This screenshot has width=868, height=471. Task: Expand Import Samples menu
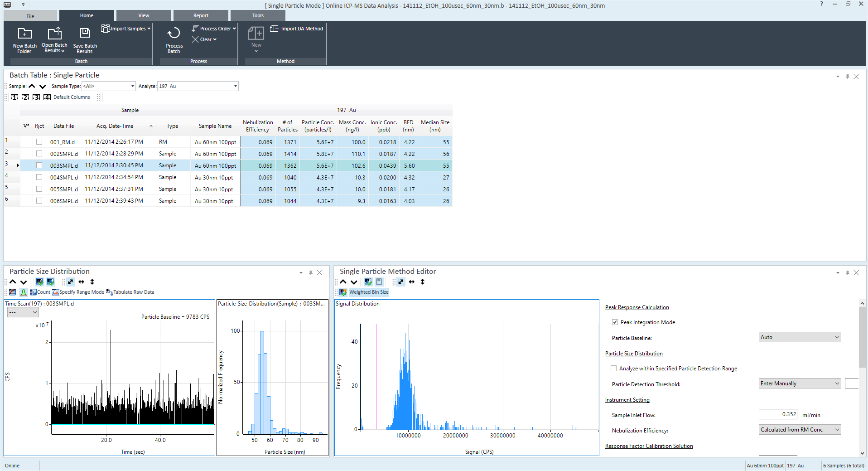click(126, 29)
